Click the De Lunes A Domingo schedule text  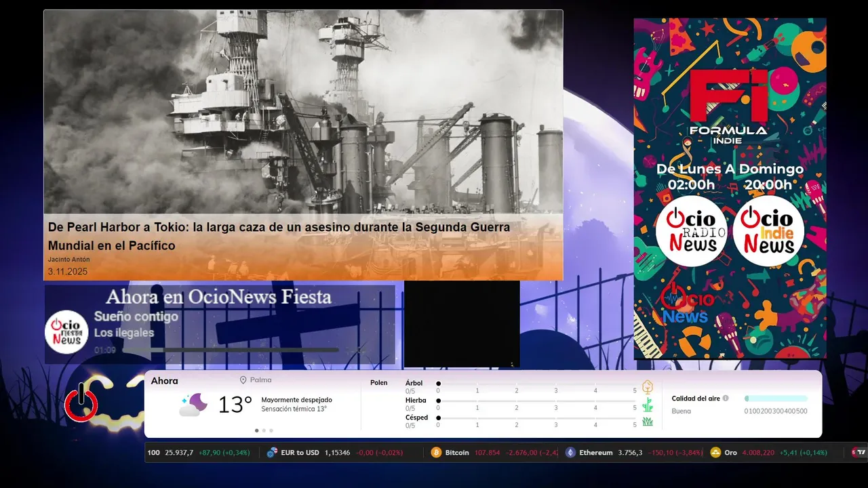pyautogui.click(x=730, y=169)
